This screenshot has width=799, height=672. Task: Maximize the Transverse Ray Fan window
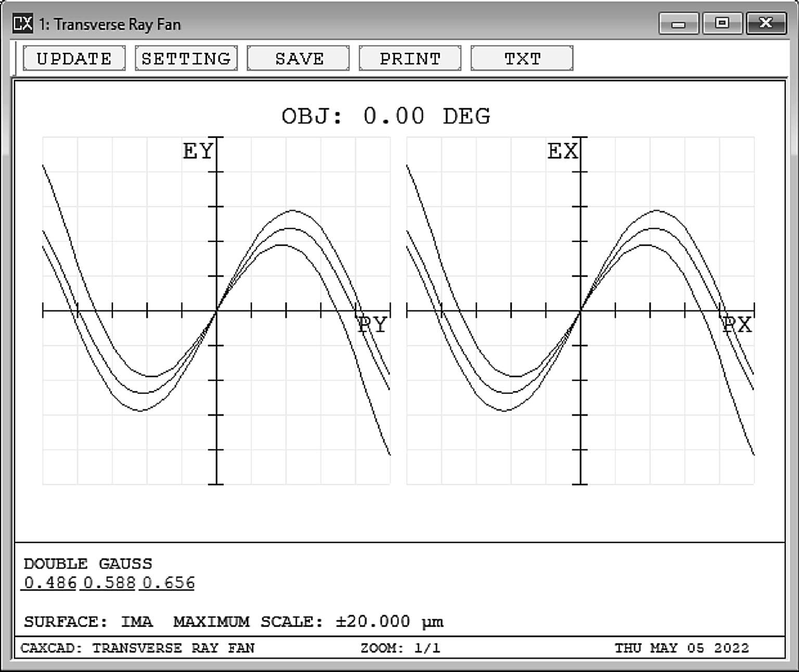tap(722, 24)
